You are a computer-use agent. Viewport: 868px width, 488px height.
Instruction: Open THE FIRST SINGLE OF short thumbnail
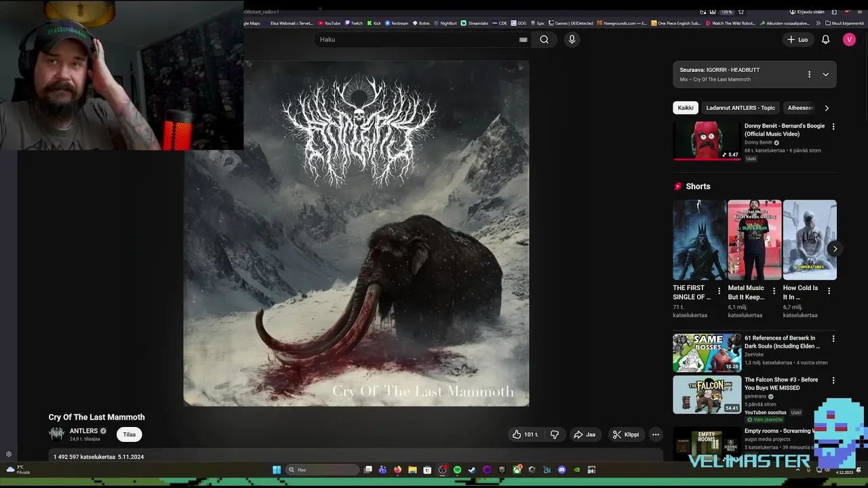tap(699, 240)
